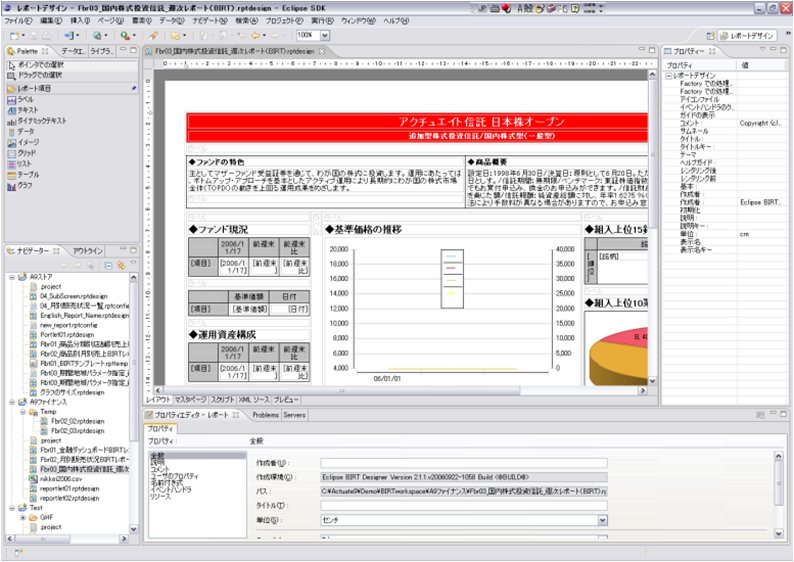Click the 作成者(U) input field
Image resolution: width=794 pixels, height=562 pixels.
pyautogui.click(x=463, y=463)
